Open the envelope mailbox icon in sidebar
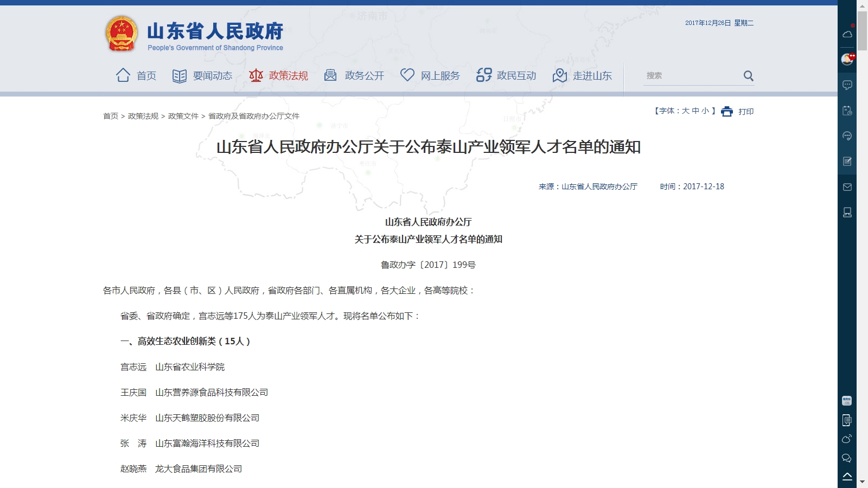The width and height of the screenshot is (868, 488). click(847, 187)
